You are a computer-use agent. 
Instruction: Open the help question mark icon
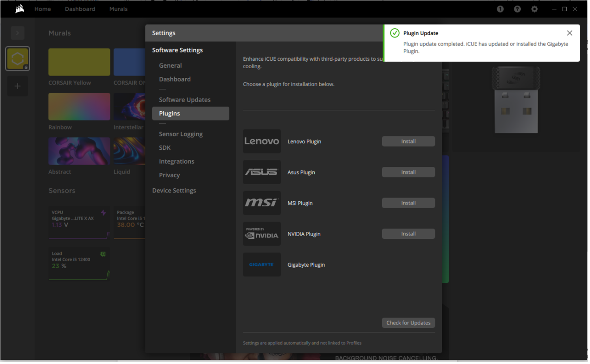(x=517, y=9)
